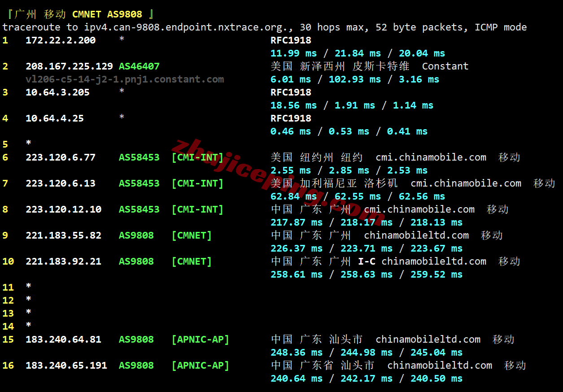563x392 pixels.
Task: Click the 248.36 ms latency value
Action: [x=297, y=353]
